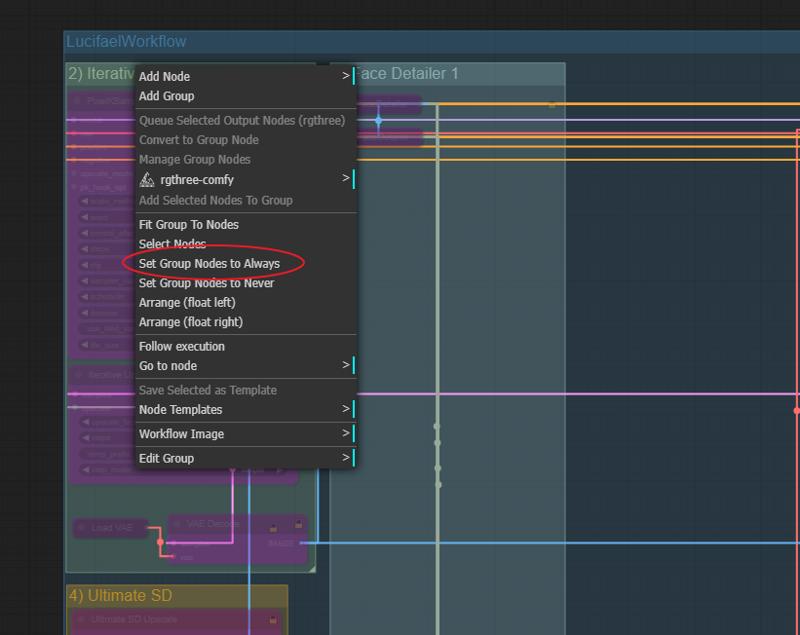This screenshot has width=800, height=635.
Task: Choose Add Group from context menu
Action: tap(246, 96)
